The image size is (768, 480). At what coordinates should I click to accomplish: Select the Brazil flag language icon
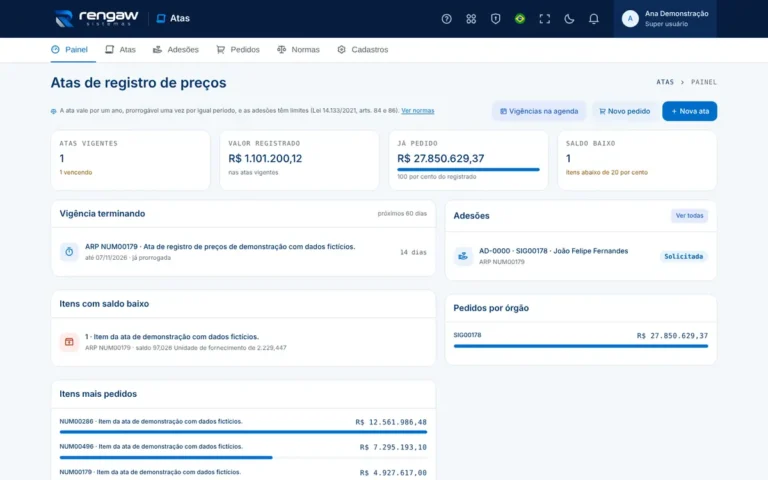[520, 19]
